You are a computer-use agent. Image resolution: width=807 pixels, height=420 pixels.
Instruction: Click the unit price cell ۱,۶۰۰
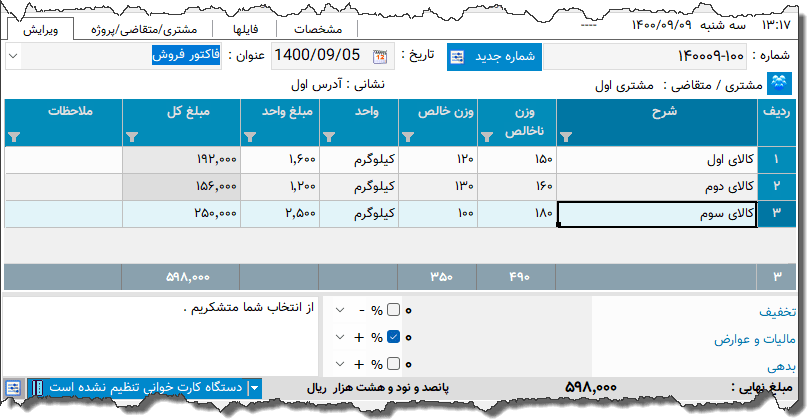280,160
